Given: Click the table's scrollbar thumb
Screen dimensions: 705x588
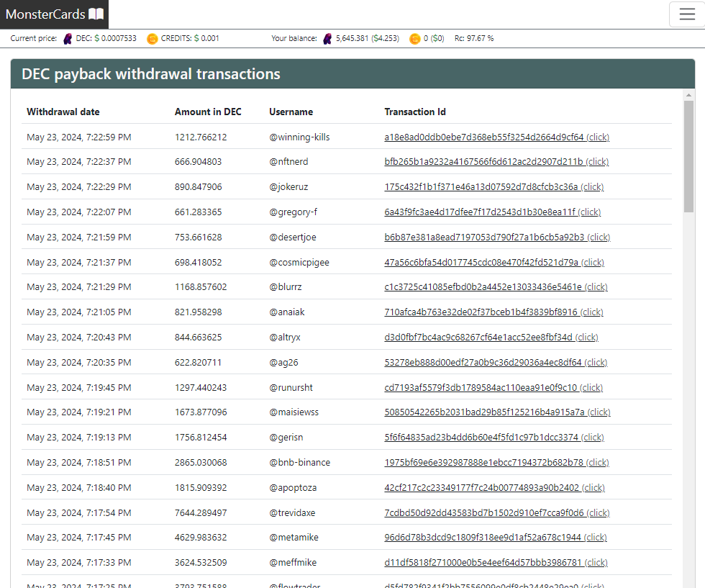Looking at the screenshot, I should click(688, 155).
